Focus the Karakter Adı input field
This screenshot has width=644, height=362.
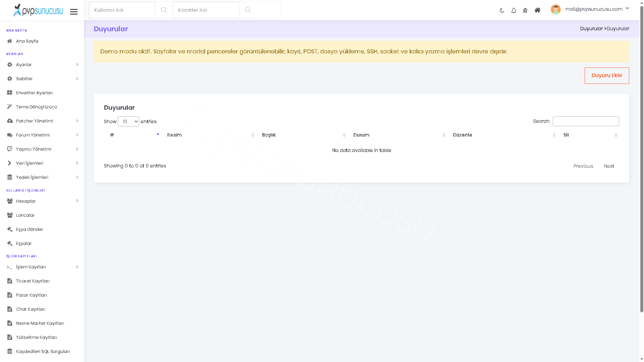[206, 10]
